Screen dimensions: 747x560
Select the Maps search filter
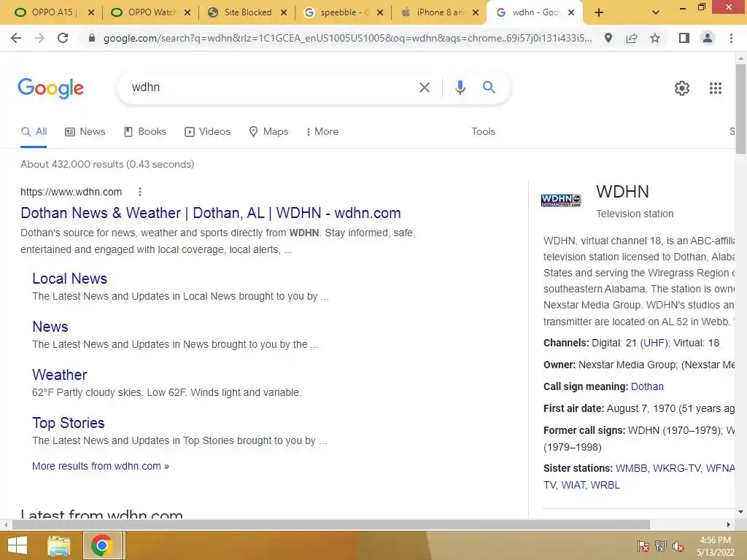tap(268, 132)
